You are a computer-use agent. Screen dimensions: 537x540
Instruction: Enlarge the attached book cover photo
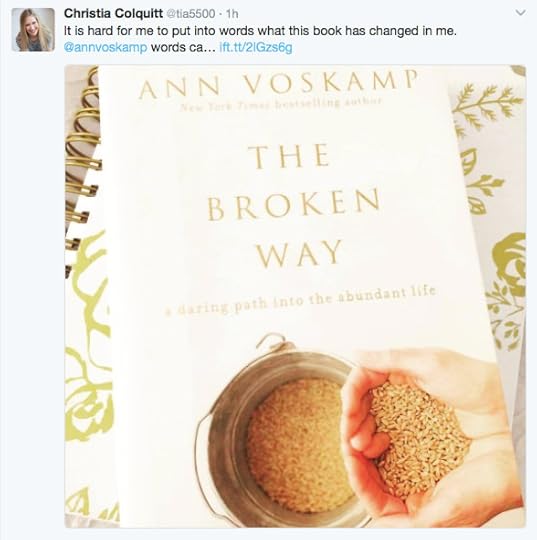coord(295,296)
